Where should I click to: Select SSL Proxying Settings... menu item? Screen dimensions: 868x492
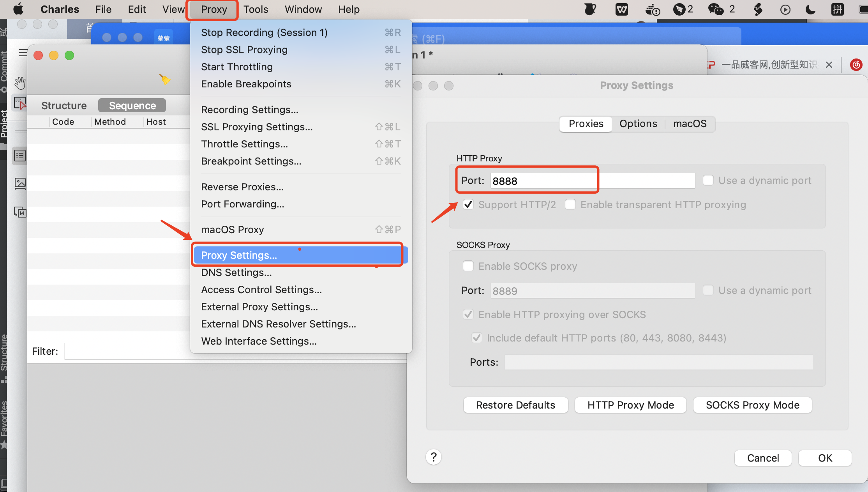coord(301,127)
